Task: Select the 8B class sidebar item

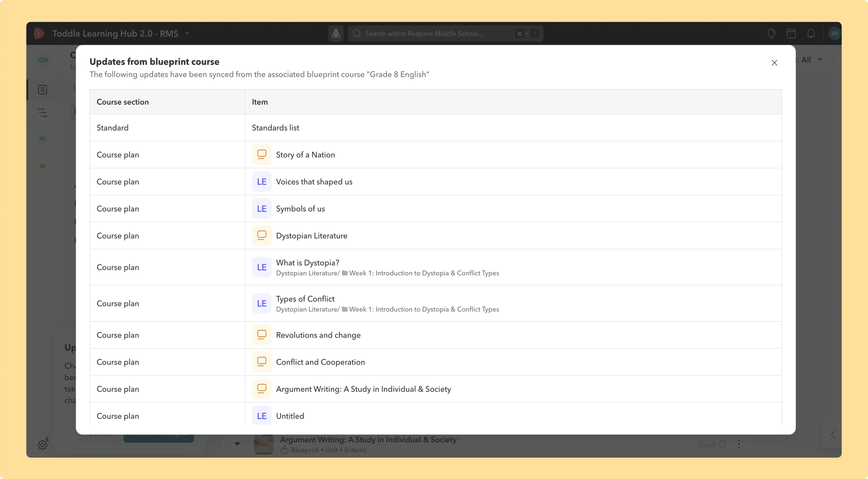Action: (x=42, y=166)
